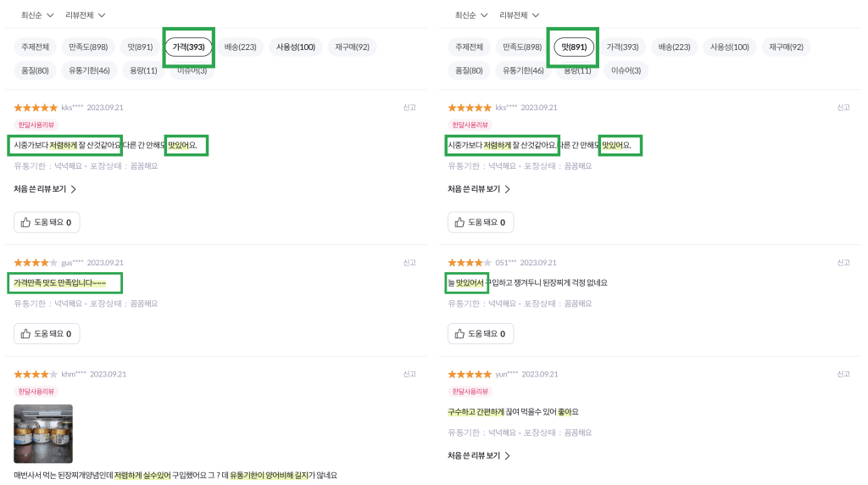Select the 맛(891) tab in right panel
The width and height of the screenshot is (868, 485).
[x=574, y=47]
